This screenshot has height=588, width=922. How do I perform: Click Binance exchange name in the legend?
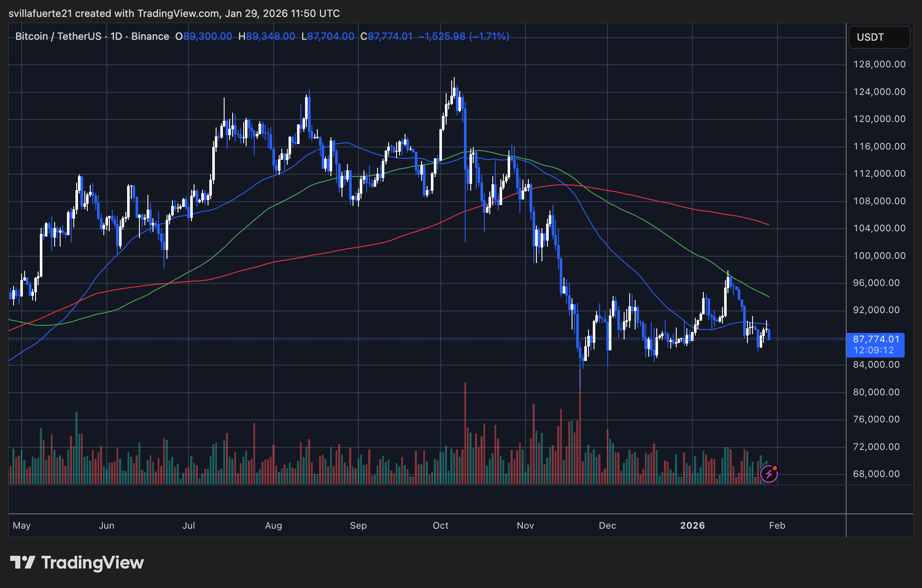click(150, 36)
